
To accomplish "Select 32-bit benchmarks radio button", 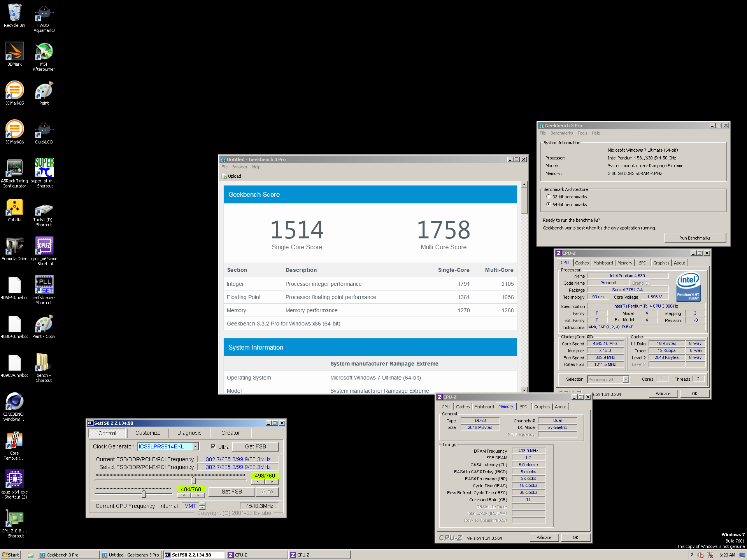I will click(549, 197).
